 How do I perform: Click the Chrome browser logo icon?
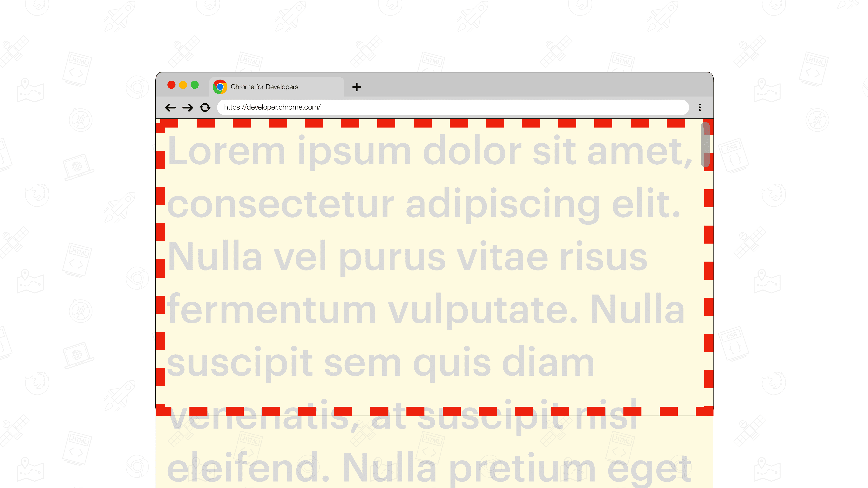tap(220, 86)
